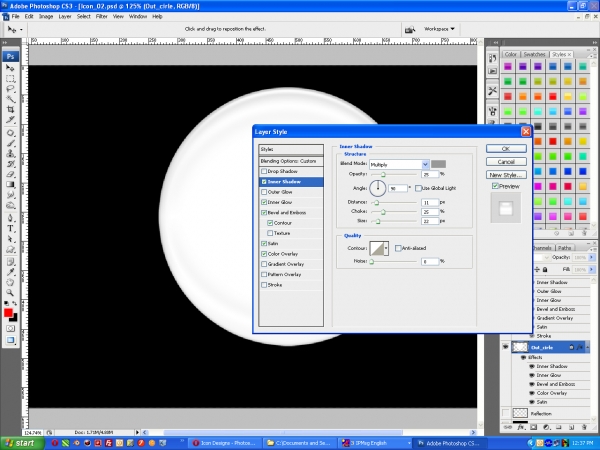Enable the Texture checkbox
Screen dimensions: 600x450
point(270,233)
